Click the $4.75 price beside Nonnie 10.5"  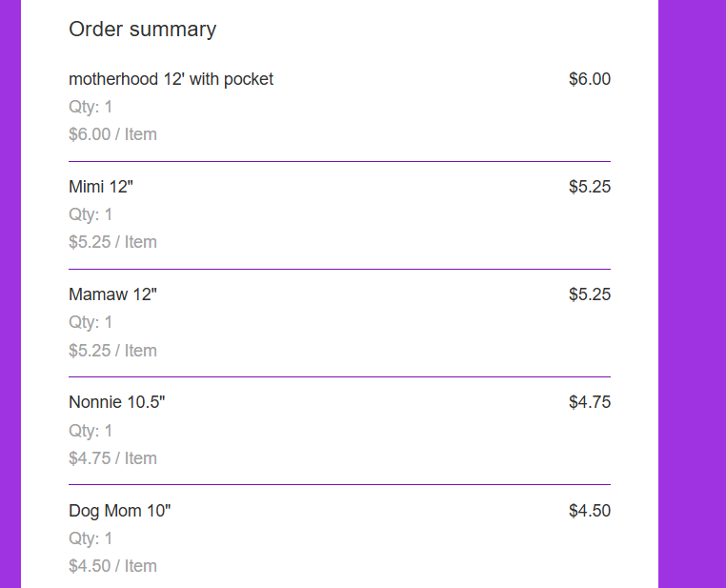tap(590, 402)
